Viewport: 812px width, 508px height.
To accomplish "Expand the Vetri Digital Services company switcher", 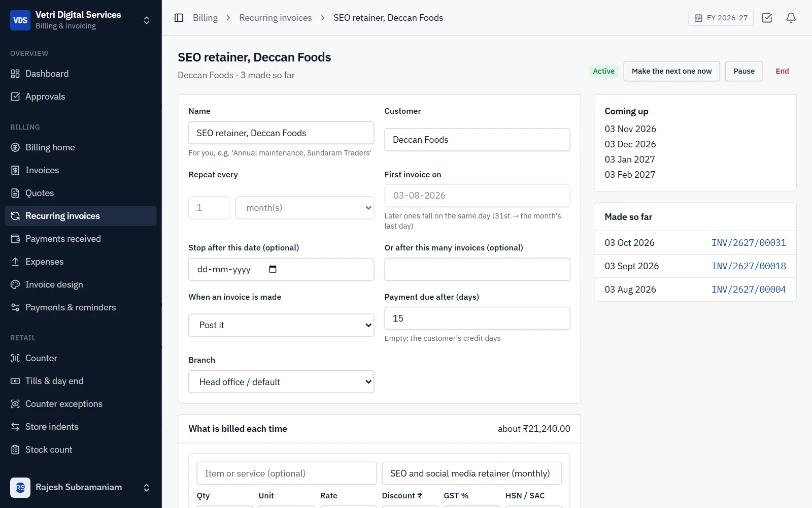I will coord(146,20).
